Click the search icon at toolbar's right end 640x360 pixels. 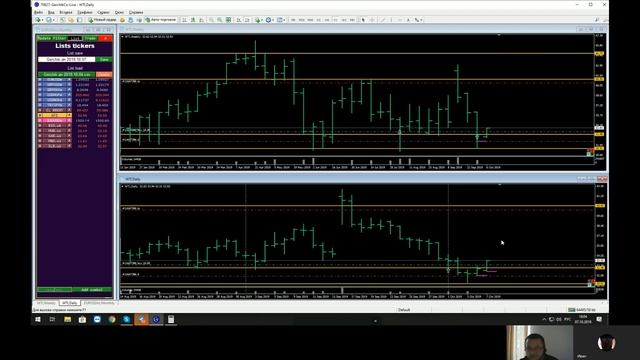point(597,20)
